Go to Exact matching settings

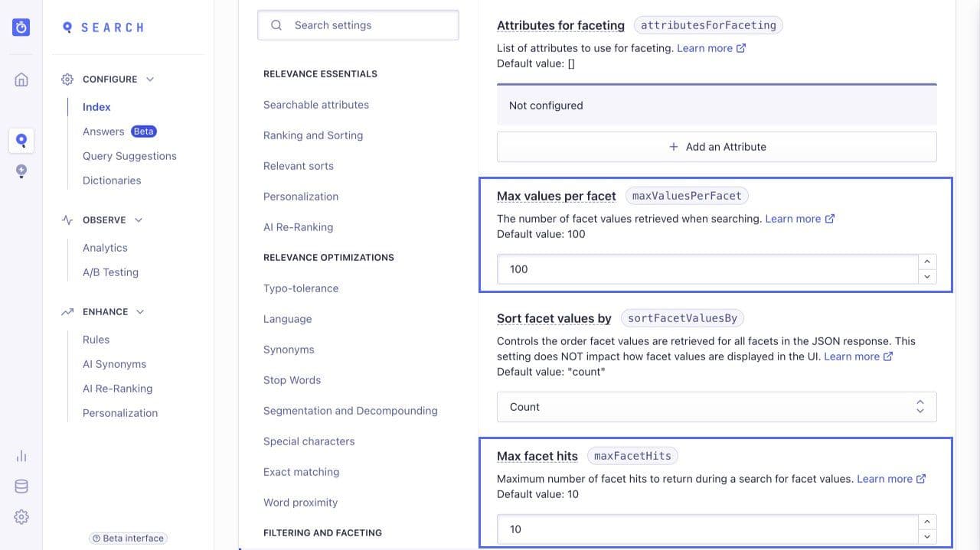tap(301, 472)
